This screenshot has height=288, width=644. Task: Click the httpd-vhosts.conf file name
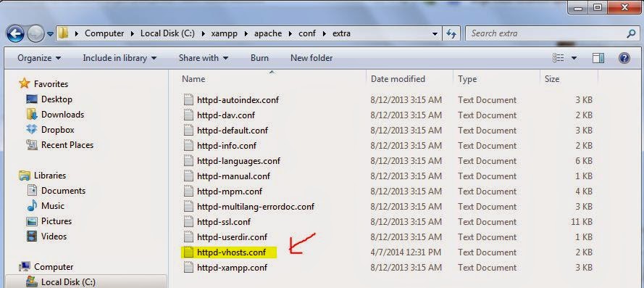coord(232,252)
